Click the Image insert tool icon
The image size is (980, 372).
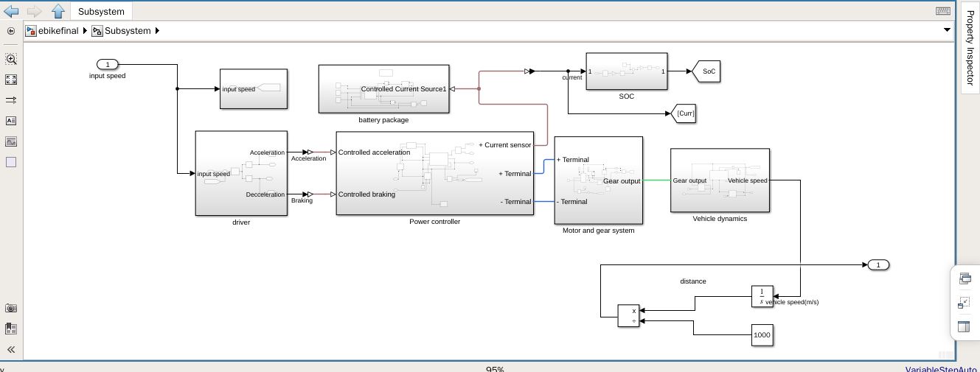(11, 141)
